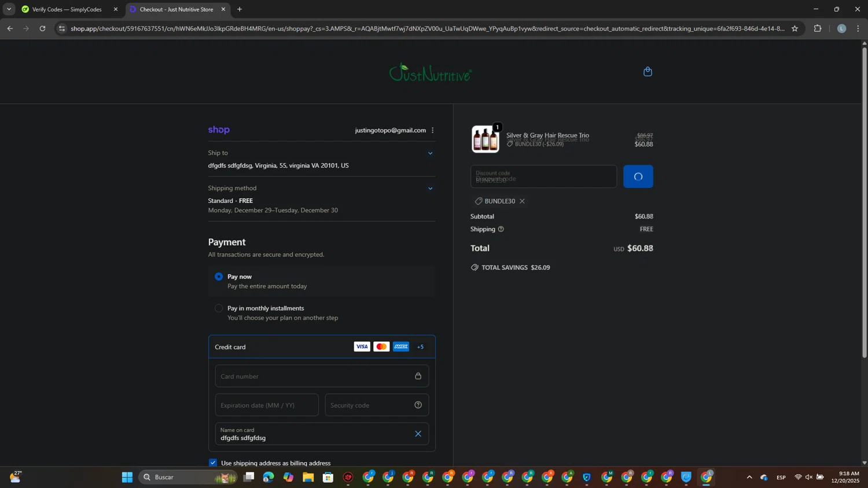Click the Name on card field
The width and height of the screenshot is (868, 488).
[x=322, y=434]
